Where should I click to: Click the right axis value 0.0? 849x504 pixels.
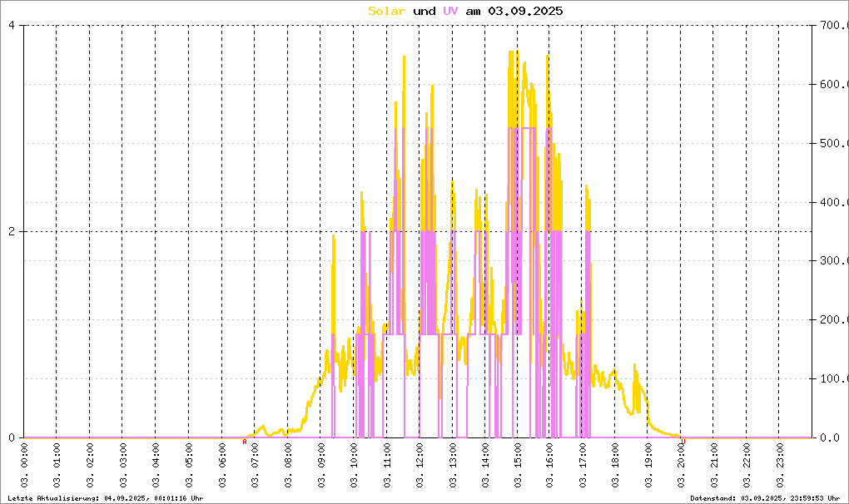point(832,437)
